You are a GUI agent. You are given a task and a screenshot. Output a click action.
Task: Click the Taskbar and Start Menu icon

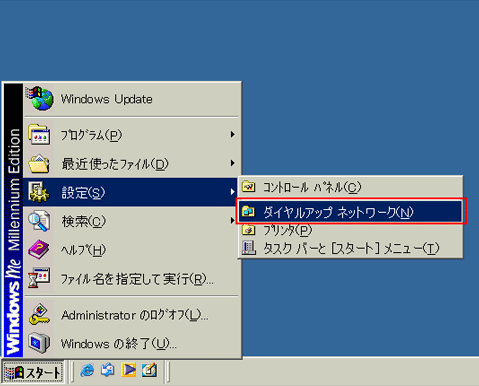[x=249, y=248]
